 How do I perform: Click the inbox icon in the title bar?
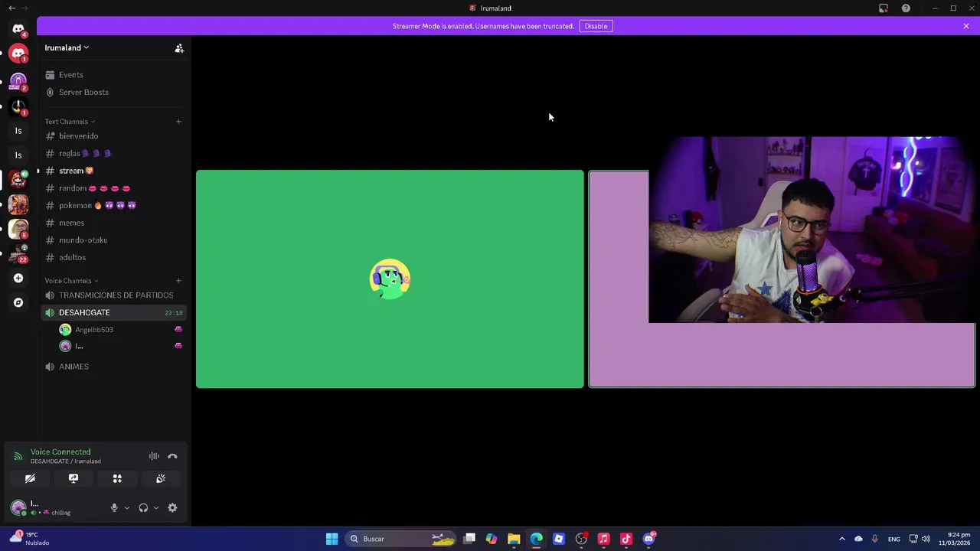[884, 8]
